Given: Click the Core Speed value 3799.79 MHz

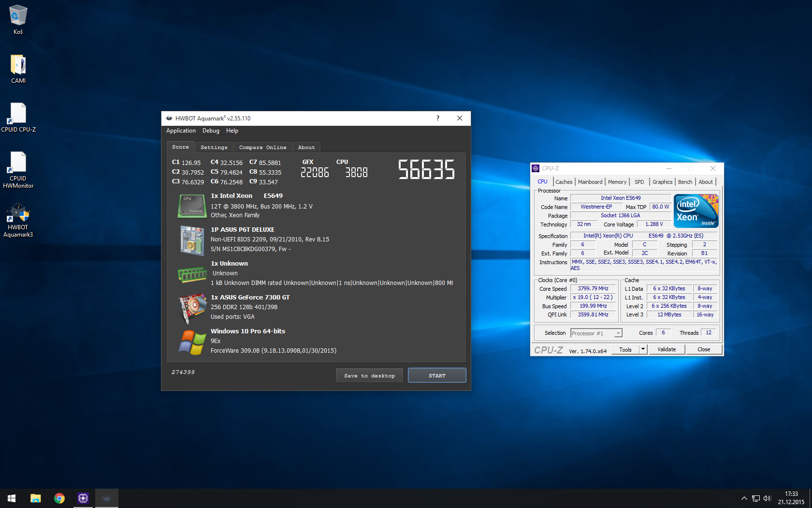Looking at the screenshot, I should coord(593,288).
